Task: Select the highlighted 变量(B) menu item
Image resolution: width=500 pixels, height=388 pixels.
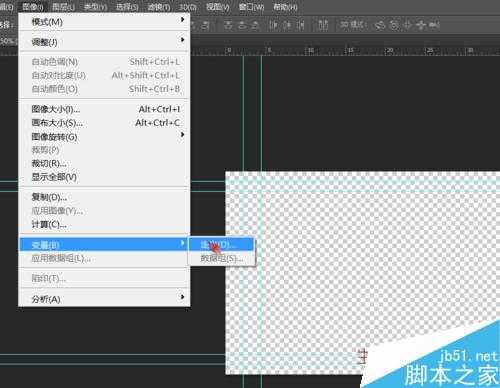Action: click(104, 245)
